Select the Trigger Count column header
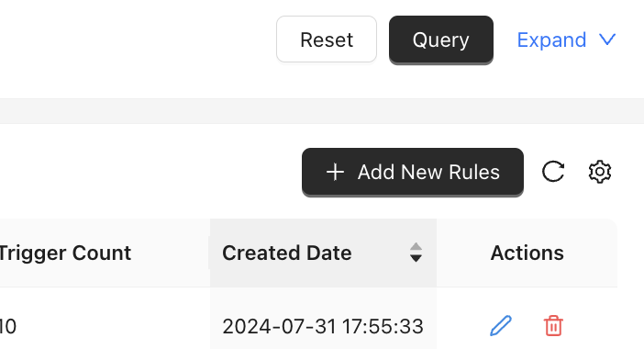This screenshot has height=349, width=644. [65, 253]
